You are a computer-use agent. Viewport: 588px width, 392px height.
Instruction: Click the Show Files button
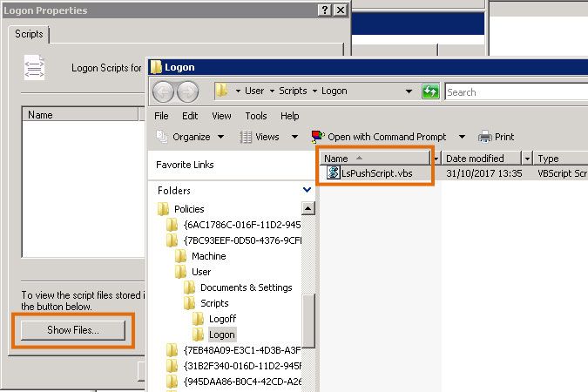(73, 330)
